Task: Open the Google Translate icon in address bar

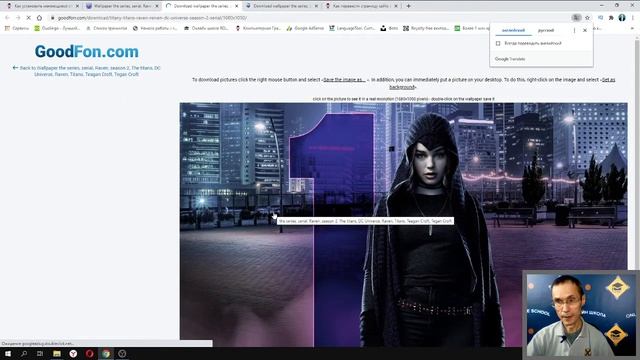Action: click(x=576, y=18)
